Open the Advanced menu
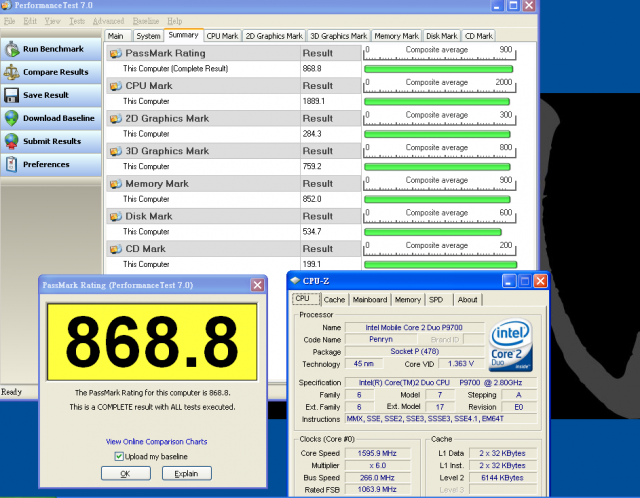The width and height of the screenshot is (640, 498). point(109,21)
